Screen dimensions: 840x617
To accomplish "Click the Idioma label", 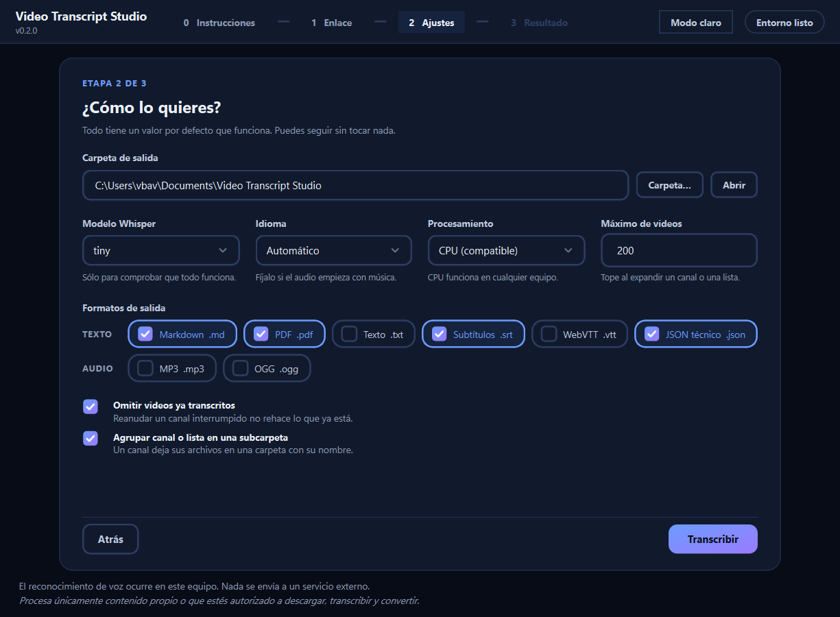I will 271,223.
